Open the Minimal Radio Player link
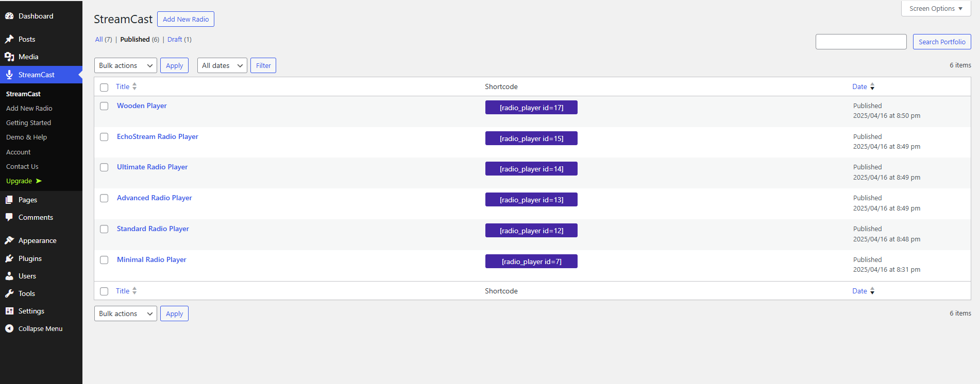Screen dimensions: 980x384 151,259
